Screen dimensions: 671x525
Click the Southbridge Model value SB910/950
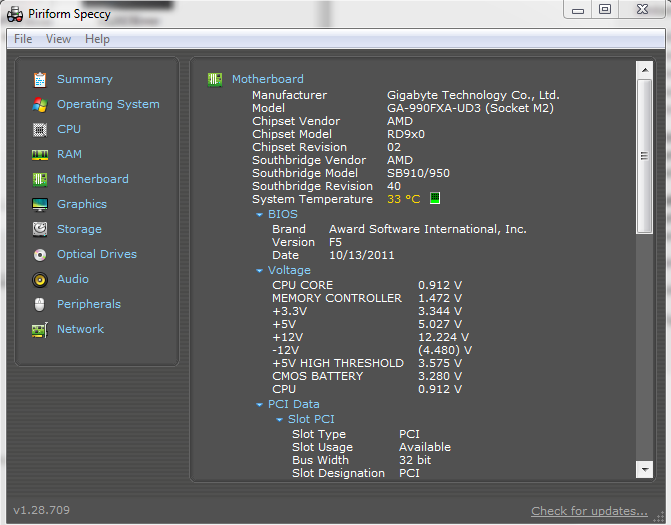click(x=418, y=173)
